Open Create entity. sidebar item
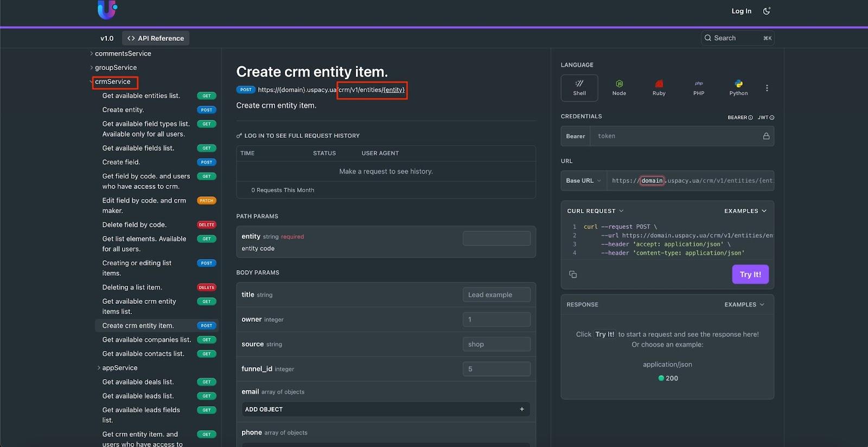Viewport: 868px width, 447px height. [123, 110]
